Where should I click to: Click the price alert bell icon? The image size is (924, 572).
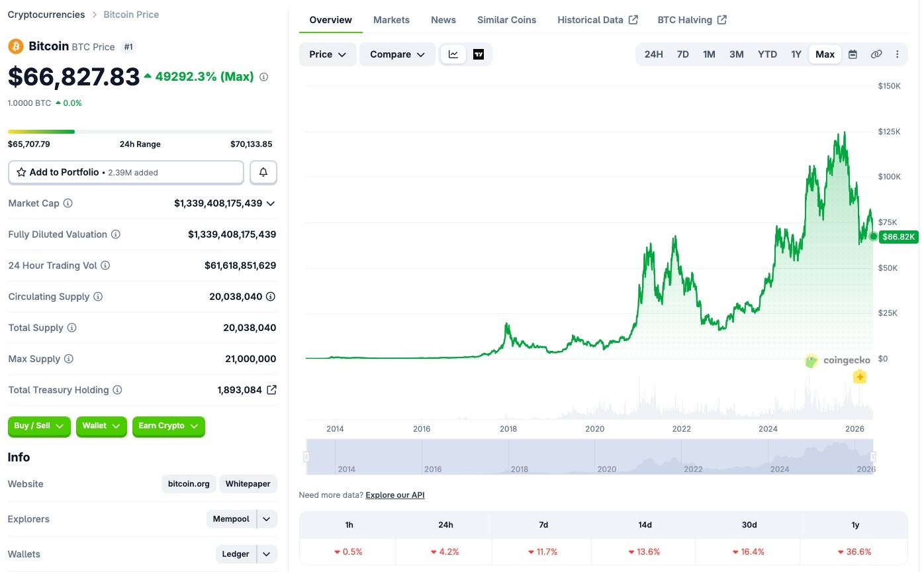263,172
